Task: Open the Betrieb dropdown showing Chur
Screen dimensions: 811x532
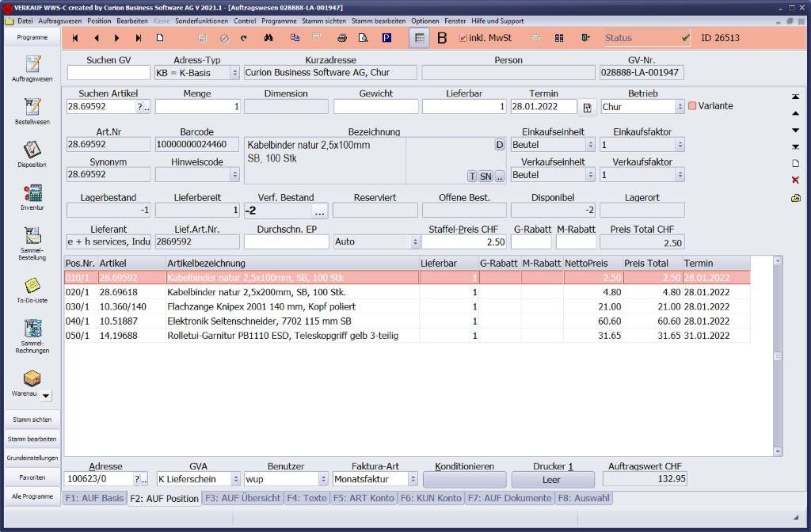Action: pyautogui.click(x=679, y=107)
